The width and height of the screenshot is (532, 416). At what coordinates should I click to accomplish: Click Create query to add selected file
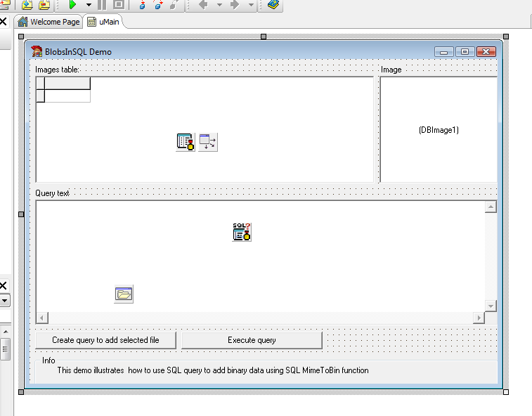click(x=105, y=340)
